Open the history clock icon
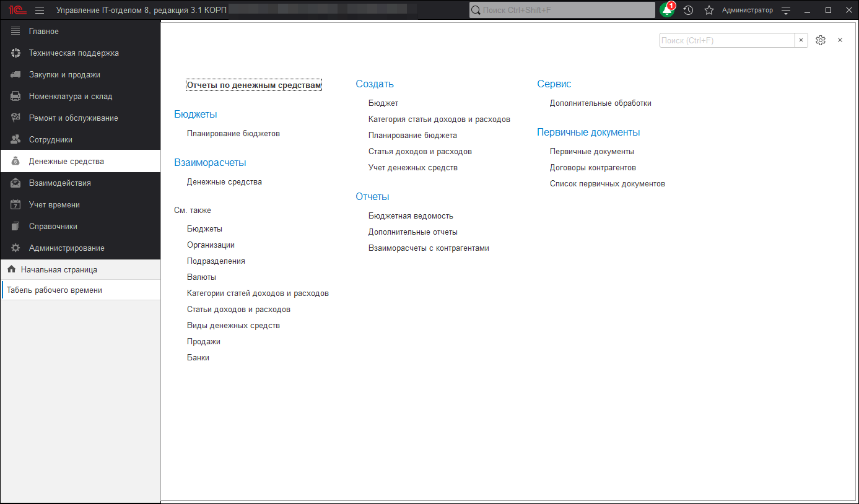859x504 pixels. [x=688, y=10]
